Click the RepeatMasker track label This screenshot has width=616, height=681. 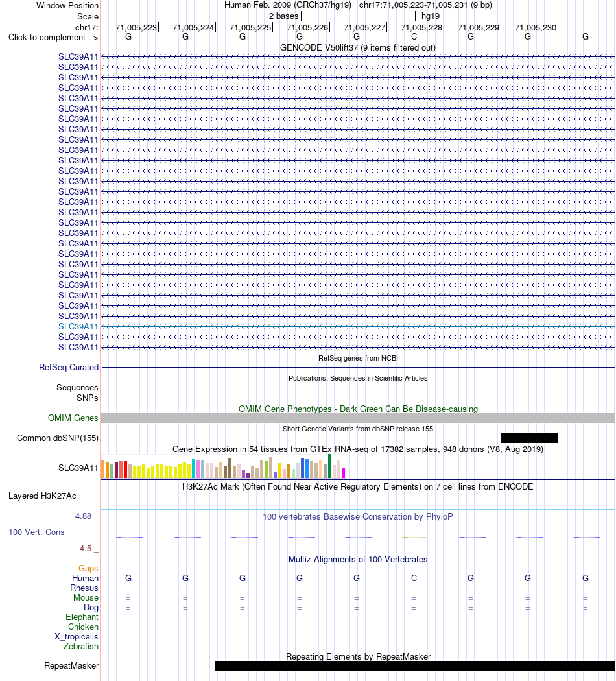point(71,666)
